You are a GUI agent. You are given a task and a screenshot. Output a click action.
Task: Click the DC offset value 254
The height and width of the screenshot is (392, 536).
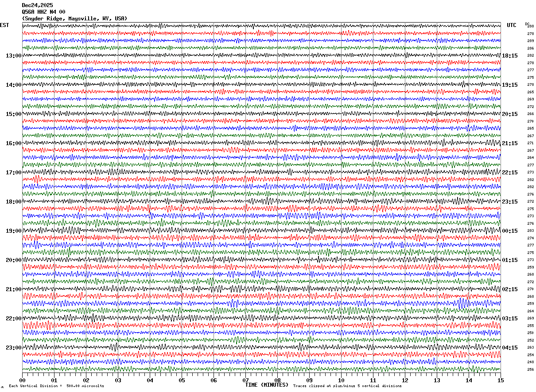(x=531, y=355)
